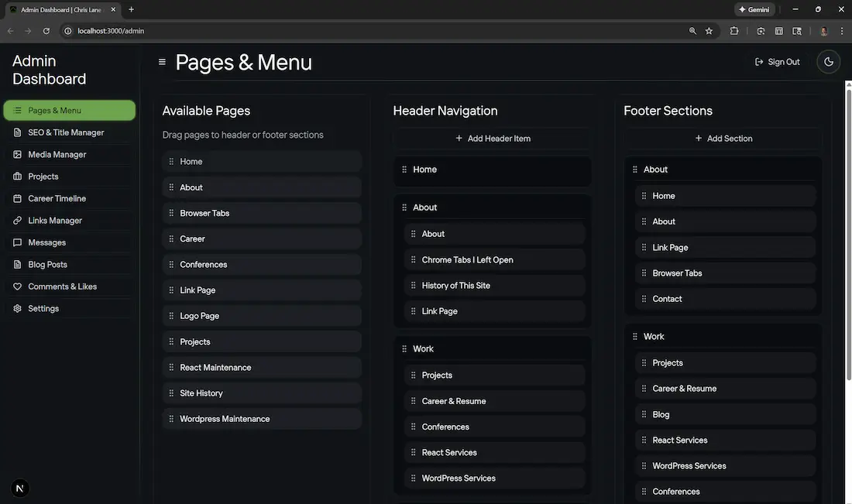This screenshot has width=852, height=504.
Task: Open the browser zoom magnifier icon
Action: 692,31
